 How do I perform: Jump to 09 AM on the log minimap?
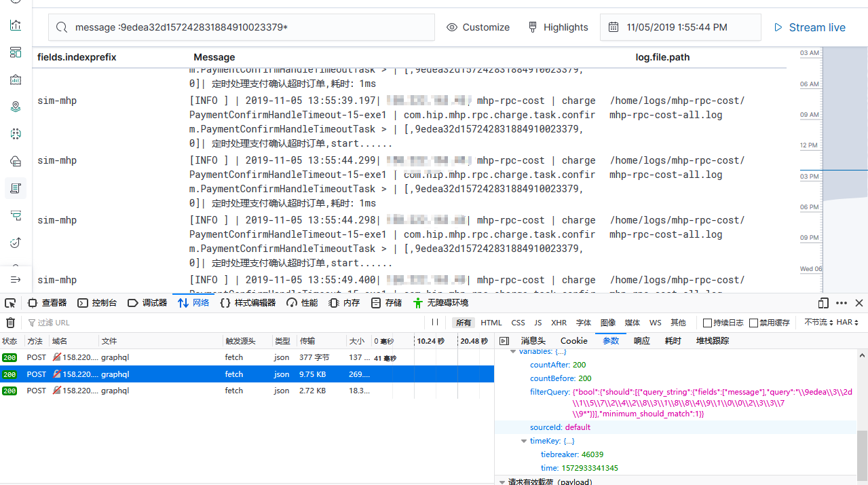click(x=810, y=115)
